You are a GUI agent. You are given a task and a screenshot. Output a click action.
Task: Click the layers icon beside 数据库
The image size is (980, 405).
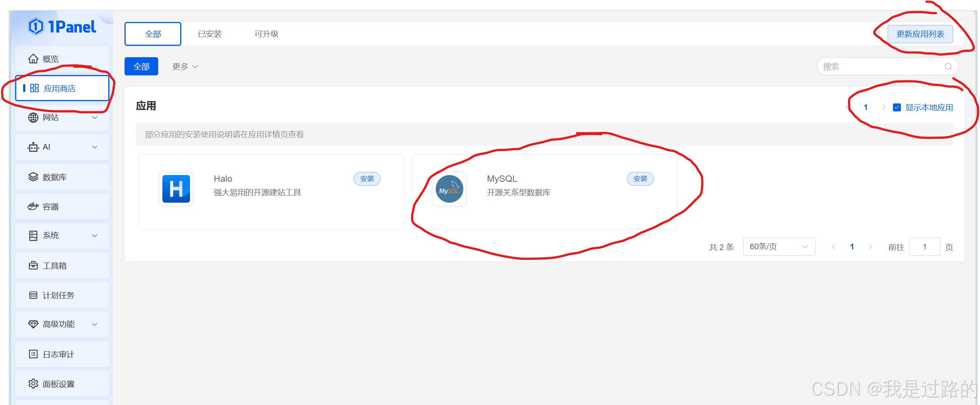click(x=33, y=177)
